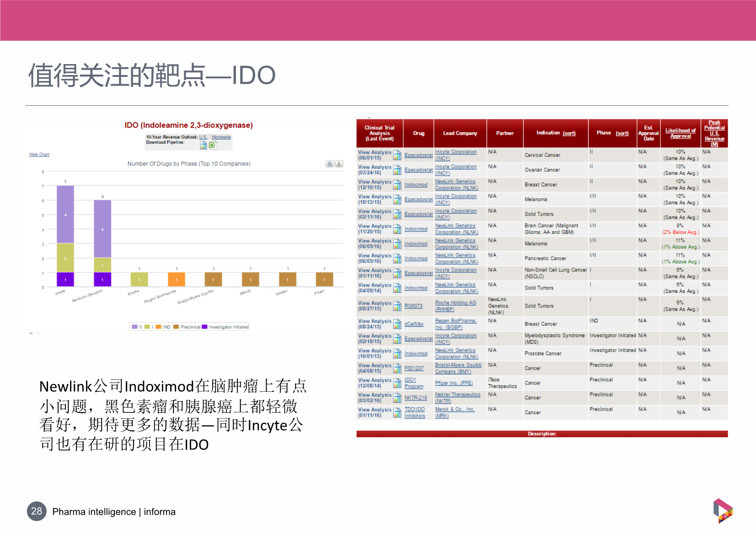Click the Lead Company column header
This screenshot has width=756, height=535.
point(460,133)
